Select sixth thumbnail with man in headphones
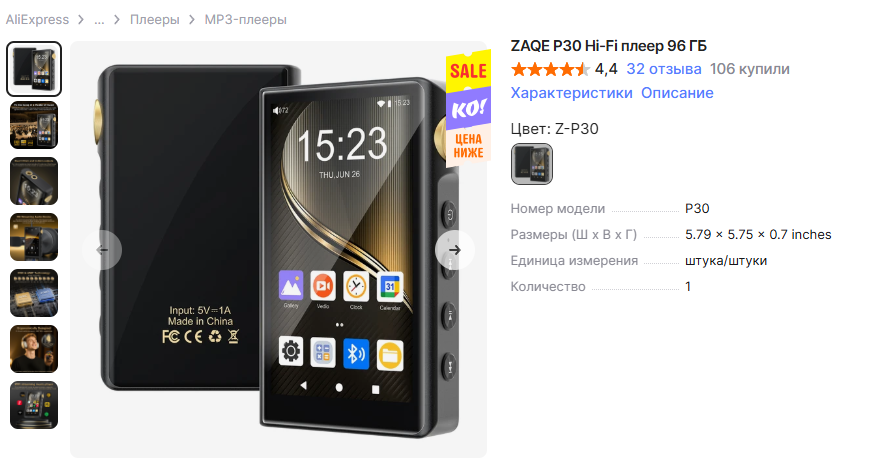 [34, 349]
